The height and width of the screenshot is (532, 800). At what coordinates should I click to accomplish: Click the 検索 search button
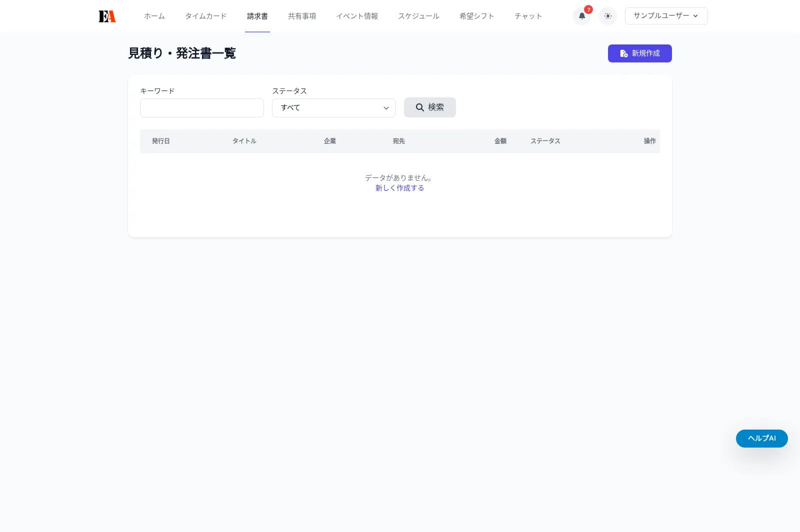(429, 107)
